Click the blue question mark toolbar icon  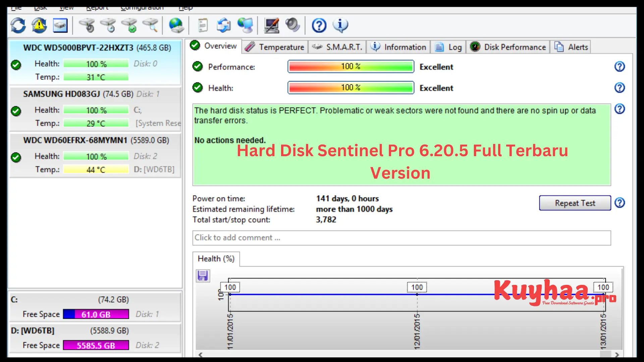[x=319, y=25]
